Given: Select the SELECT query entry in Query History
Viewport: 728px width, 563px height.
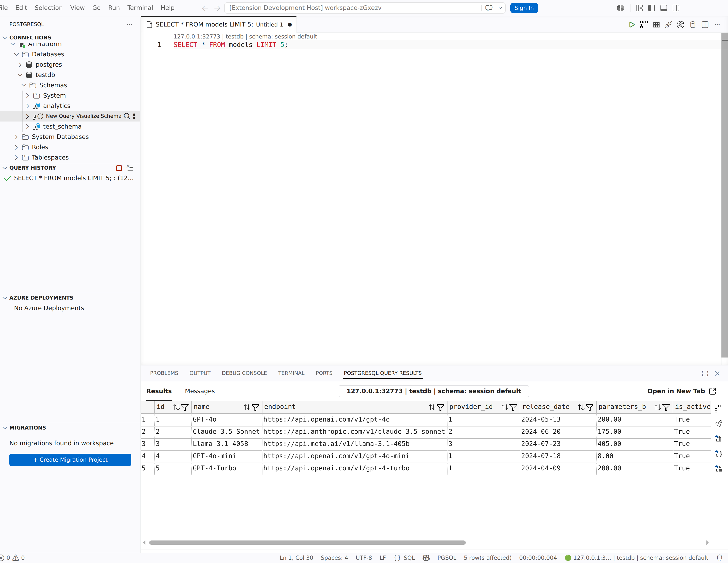Looking at the screenshot, I should pos(70,178).
